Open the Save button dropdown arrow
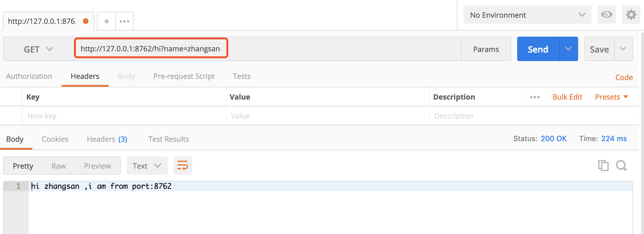The height and width of the screenshot is (234, 644). pyautogui.click(x=623, y=49)
